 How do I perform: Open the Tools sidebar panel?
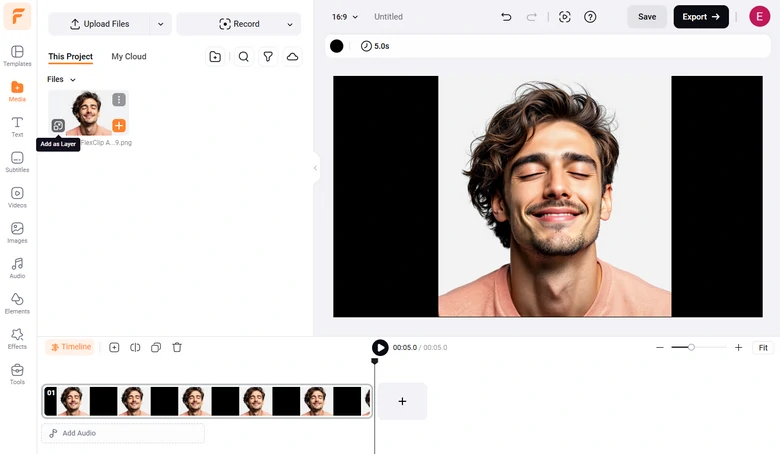click(x=17, y=373)
